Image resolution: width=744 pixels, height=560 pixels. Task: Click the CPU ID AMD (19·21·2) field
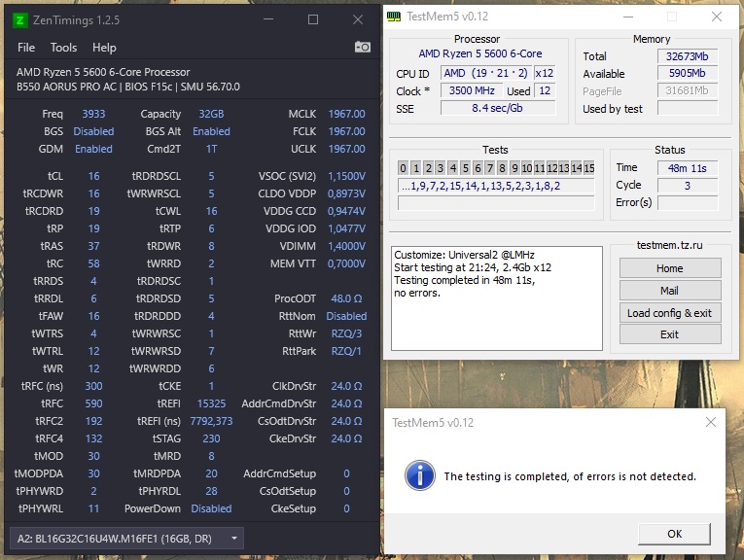(485, 73)
